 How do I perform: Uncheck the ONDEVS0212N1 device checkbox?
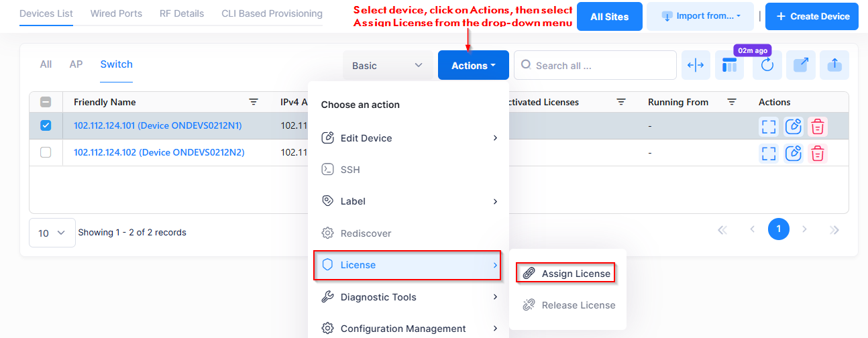(46, 125)
